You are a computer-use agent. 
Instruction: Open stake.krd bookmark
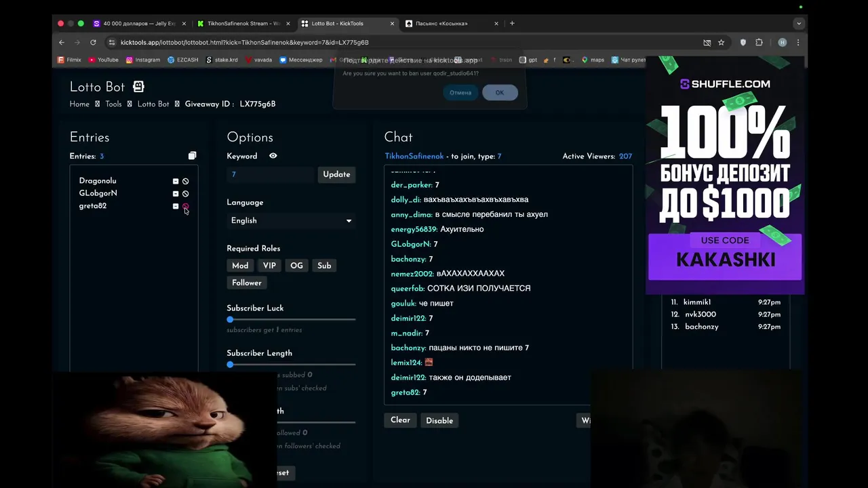coord(222,60)
